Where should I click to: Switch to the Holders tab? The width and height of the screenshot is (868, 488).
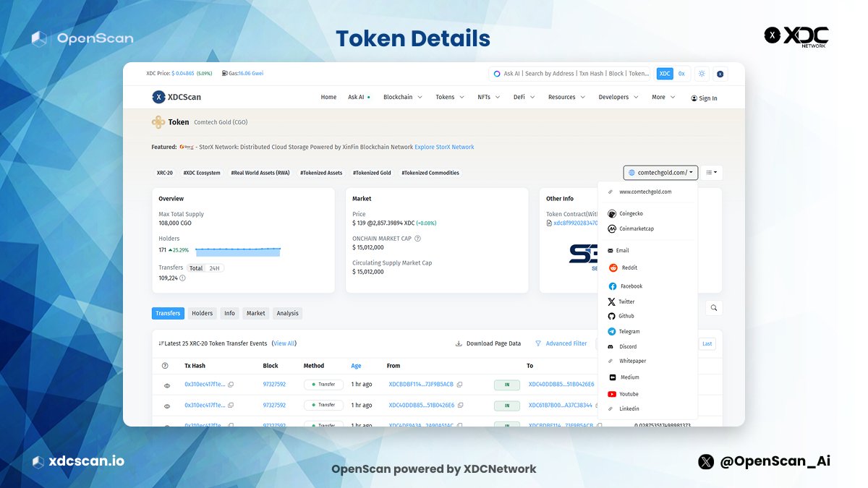[203, 313]
